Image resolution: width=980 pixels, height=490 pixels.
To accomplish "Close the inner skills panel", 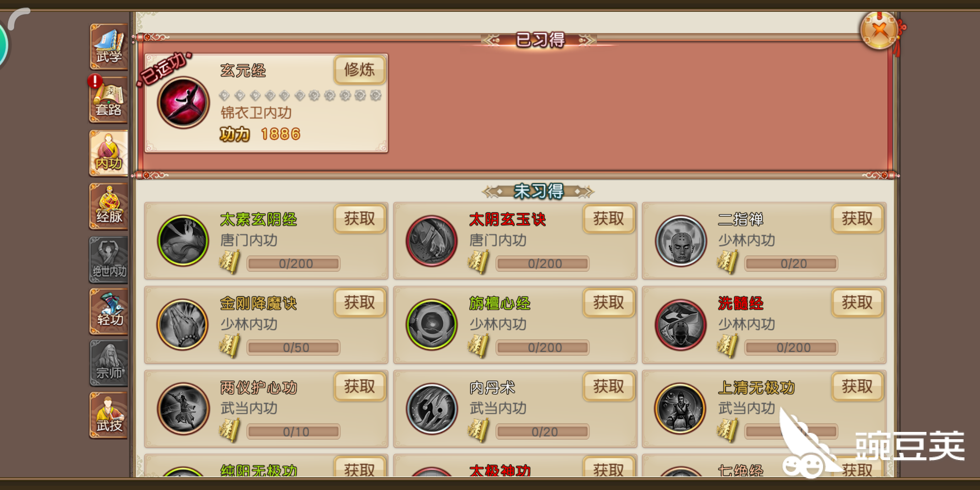I will point(880,30).
